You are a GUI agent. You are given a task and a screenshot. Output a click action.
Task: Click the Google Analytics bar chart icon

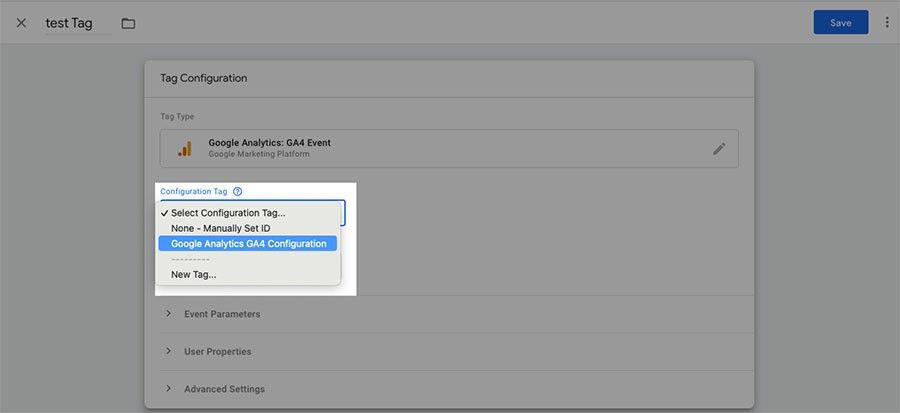tap(185, 149)
